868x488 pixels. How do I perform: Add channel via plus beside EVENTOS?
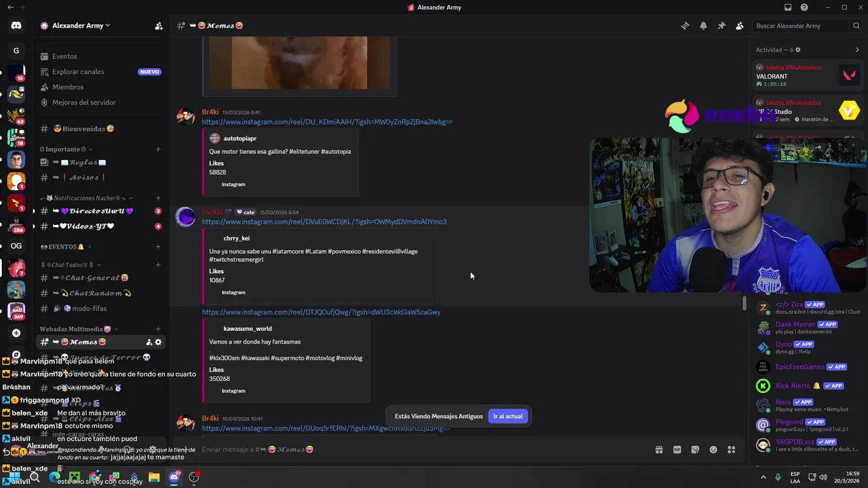tap(158, 247)
